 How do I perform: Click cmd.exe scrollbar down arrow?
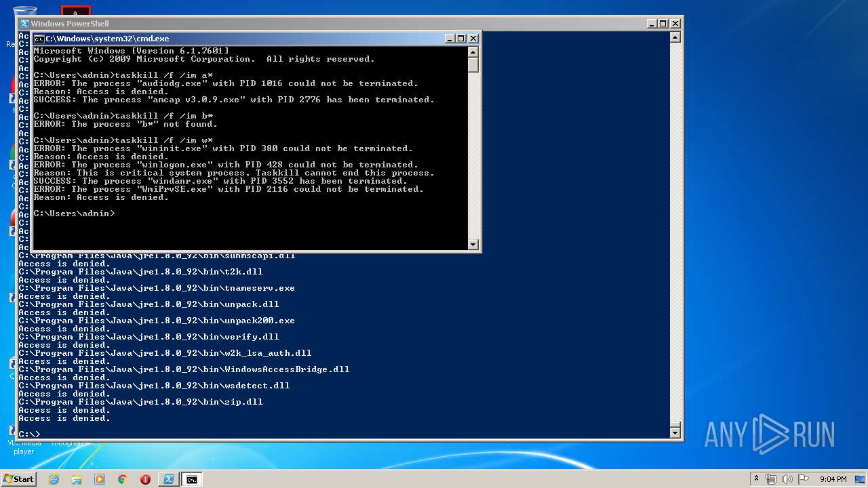coord(473,244)
